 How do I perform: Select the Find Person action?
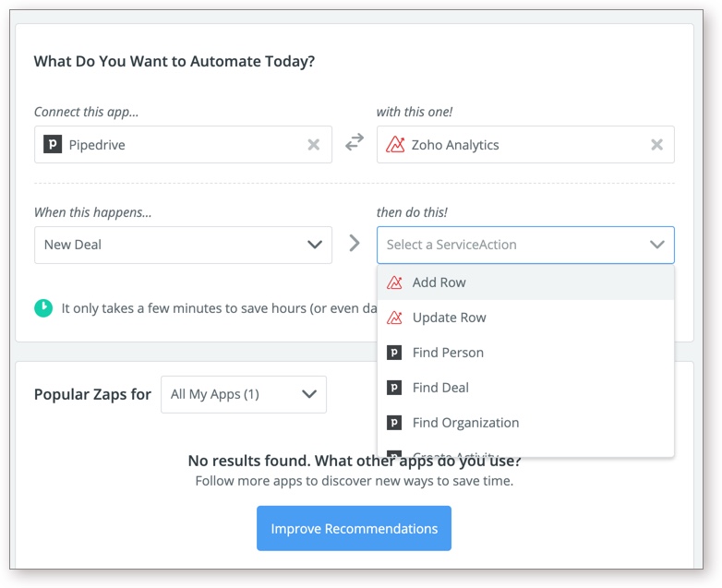click(x=448, y=353)
